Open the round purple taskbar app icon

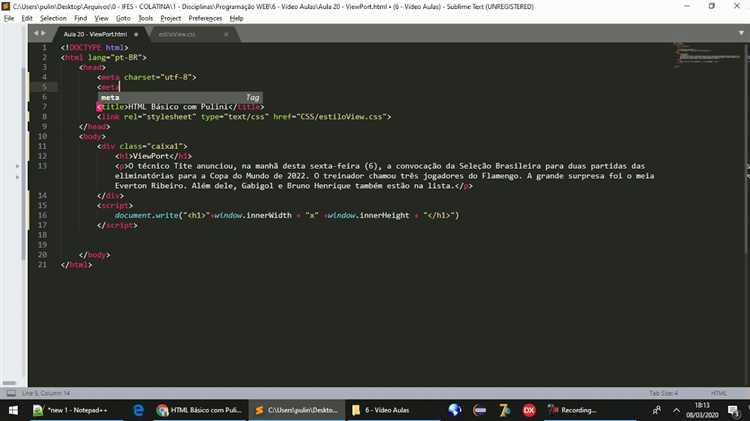click(x=479, y=410)
